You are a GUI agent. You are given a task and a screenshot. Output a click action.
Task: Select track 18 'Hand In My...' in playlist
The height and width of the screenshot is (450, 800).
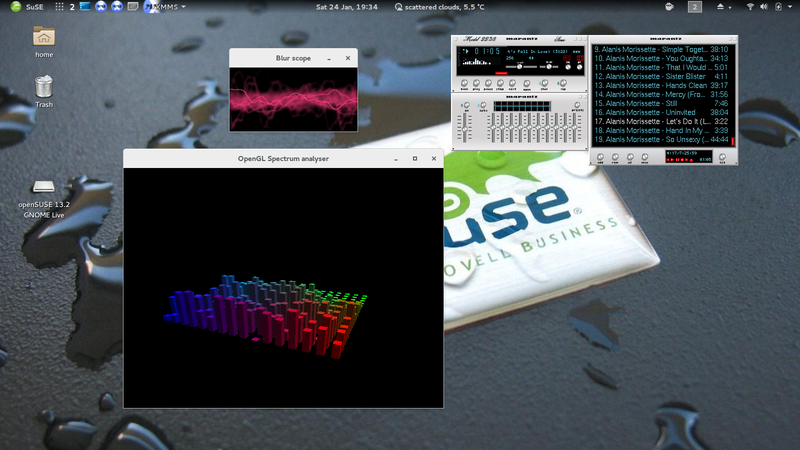(x=661, y=130)
